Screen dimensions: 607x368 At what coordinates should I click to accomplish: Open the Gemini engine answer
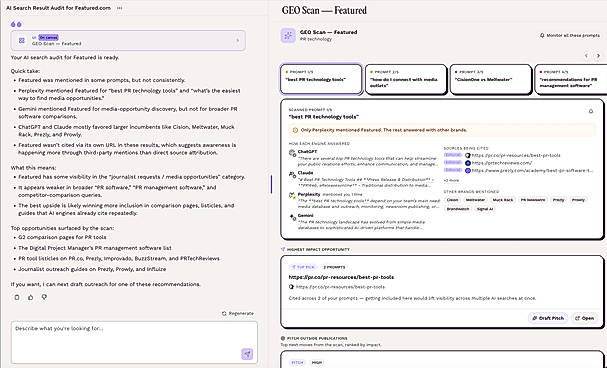364,222
